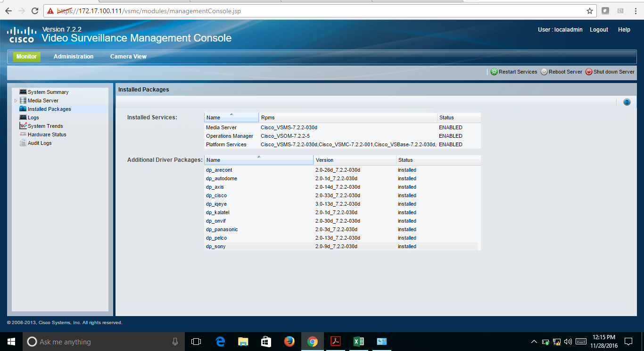Viewport: 644px width, 351px height.
Task: Sort Installed Services by Name column
Action: (x=231, y=117)
